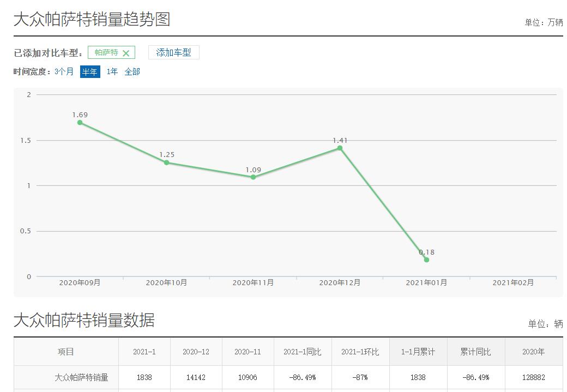The height and width of the screenshot is (392, 567).
Task: Click the 2020年12月 axis label
Action: click(x=340, y=282)
